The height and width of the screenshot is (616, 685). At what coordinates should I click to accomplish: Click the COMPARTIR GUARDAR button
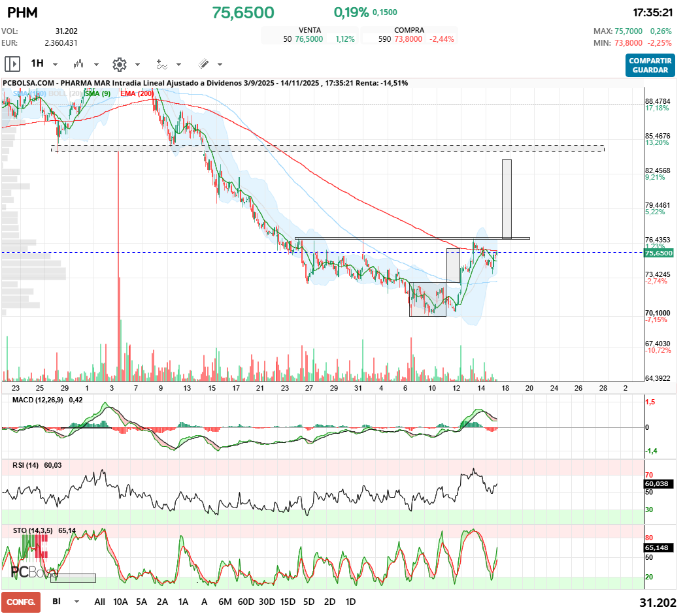point(650,65)
